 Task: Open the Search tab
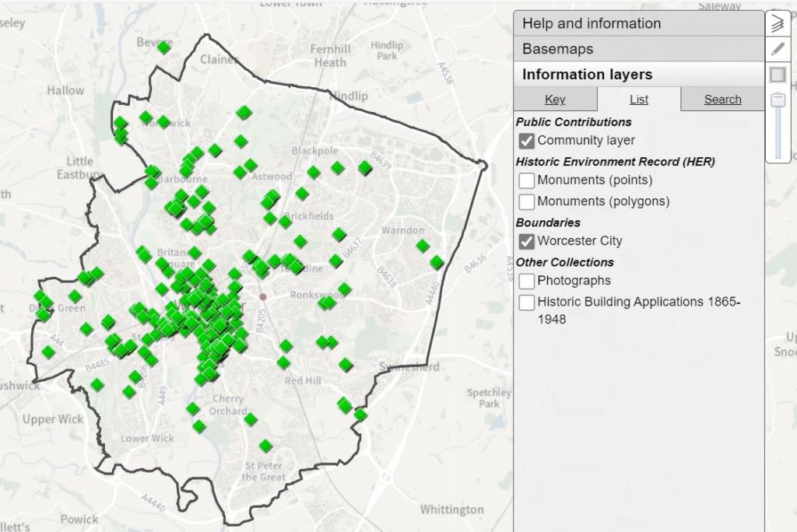pyautogui.click(x=722, y=100)
